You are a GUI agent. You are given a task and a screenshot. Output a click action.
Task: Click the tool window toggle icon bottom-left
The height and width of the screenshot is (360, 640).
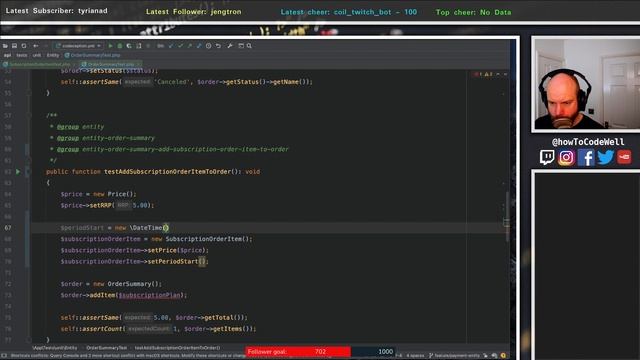[4, 356]
